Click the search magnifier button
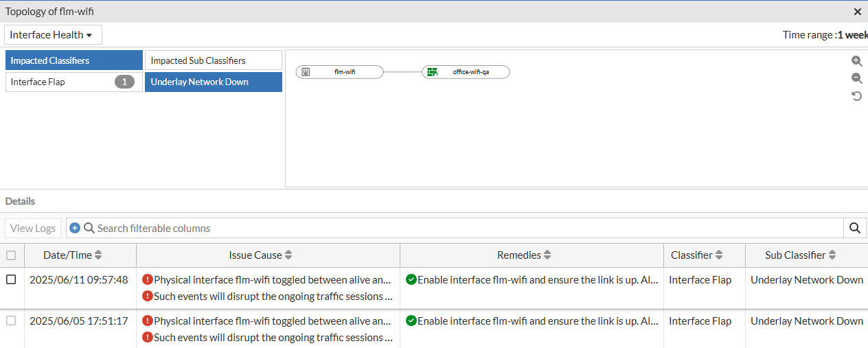The image size is (868, 348). [855, 228]
